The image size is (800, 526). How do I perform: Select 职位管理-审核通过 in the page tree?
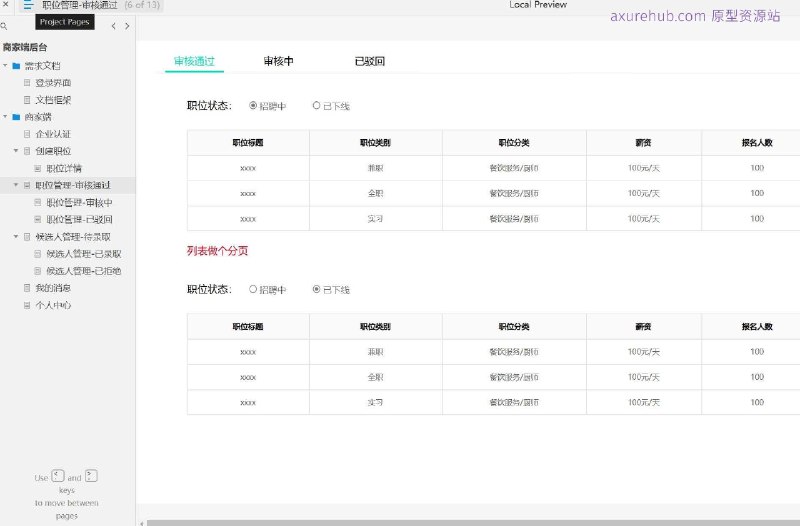click(73, 185)
